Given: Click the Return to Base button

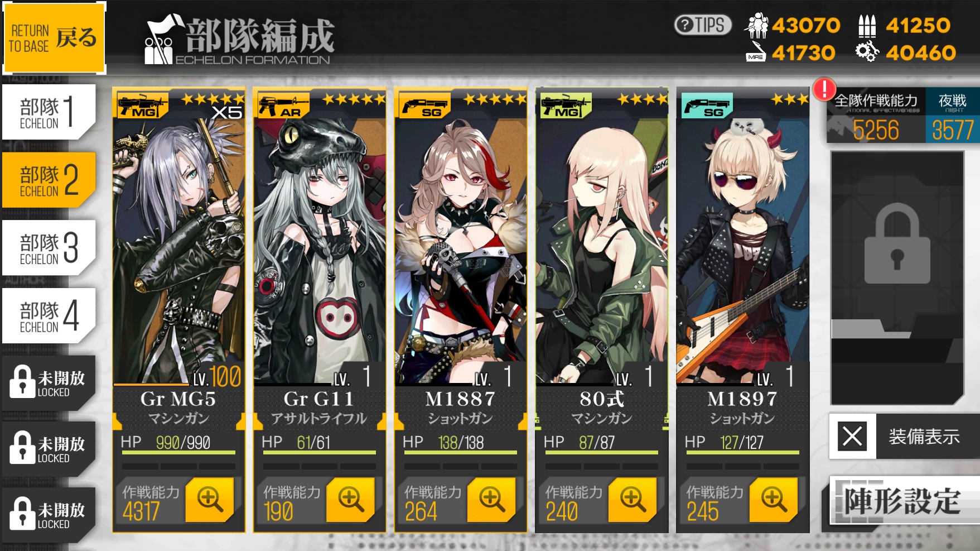Looking at the screenshot, I should click(x=54, y=38).
